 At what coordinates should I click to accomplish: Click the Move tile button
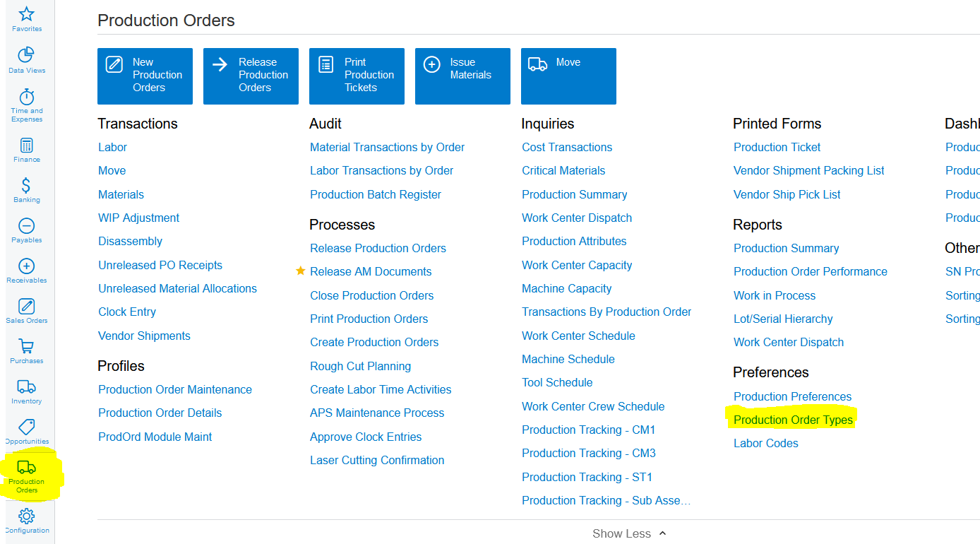tap(568, 76)
